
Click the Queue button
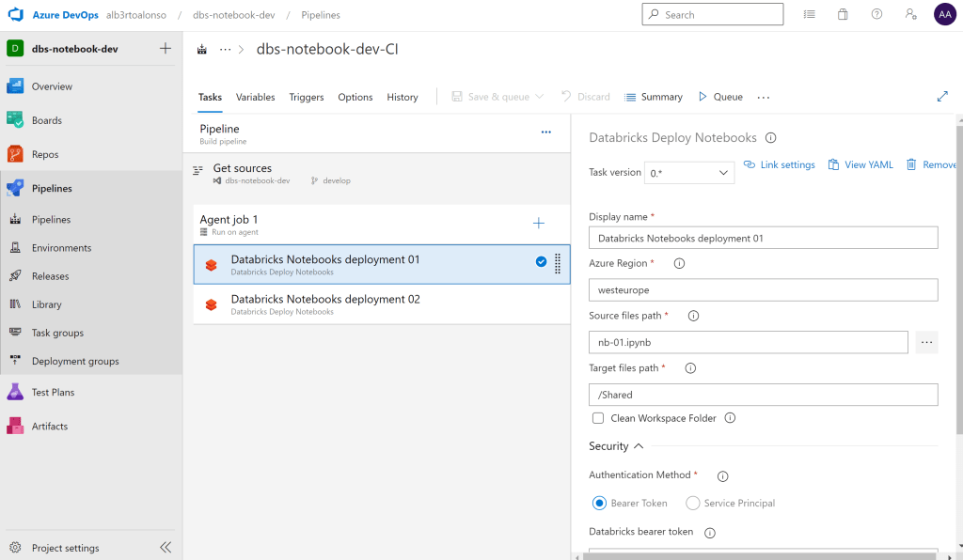coord(720,97)
